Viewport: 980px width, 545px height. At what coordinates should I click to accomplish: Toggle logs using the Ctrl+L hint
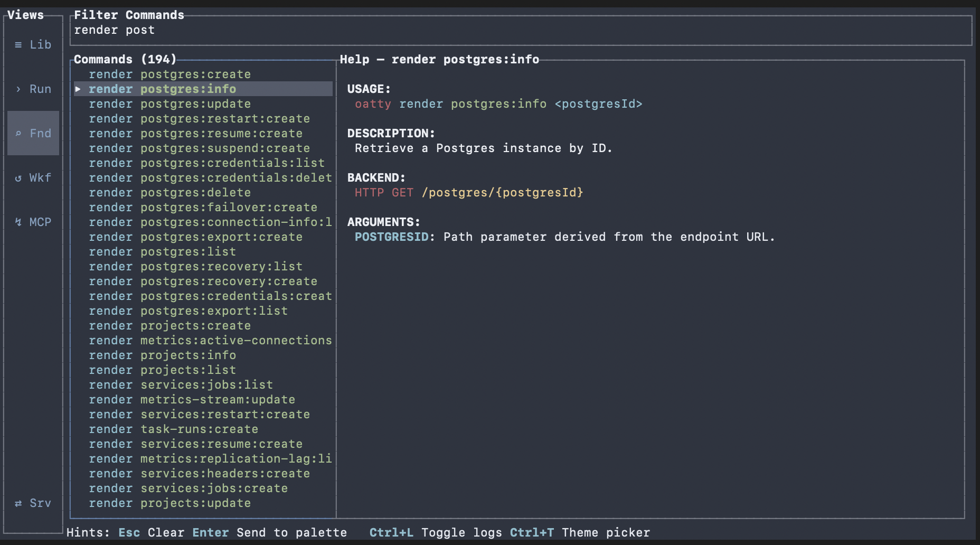point(391,532)
